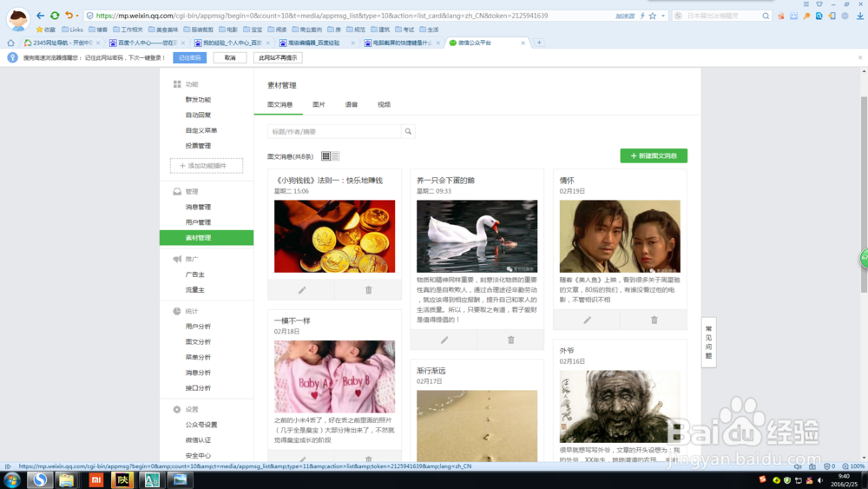Open swan thumbnail of 养一只会下蛋的鹅
Screen dimensions: 868x489
(x=477, y=236)
